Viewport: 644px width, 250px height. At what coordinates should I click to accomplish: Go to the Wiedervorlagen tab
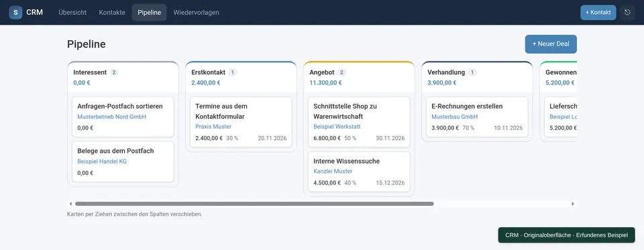point(197,12)
